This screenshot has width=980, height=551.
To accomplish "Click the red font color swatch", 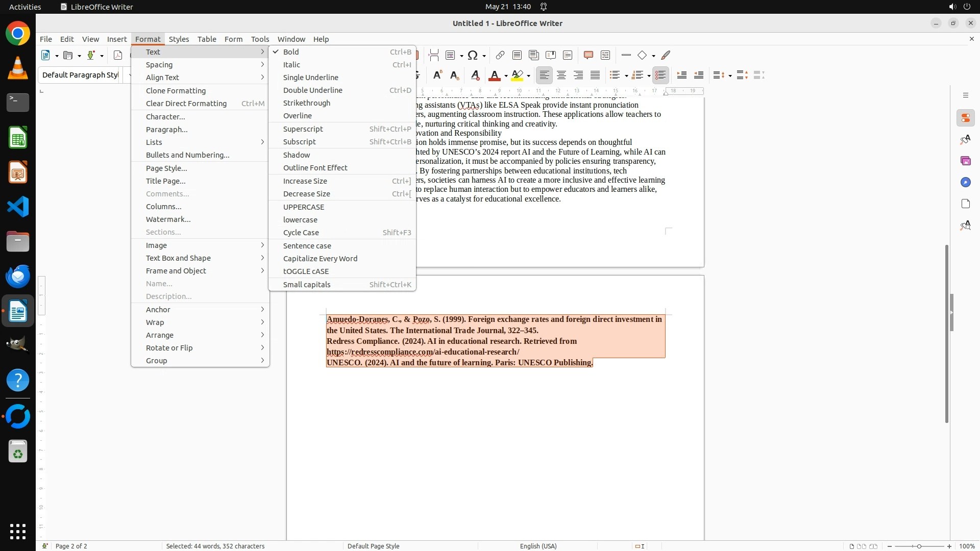I will [494, 76].
